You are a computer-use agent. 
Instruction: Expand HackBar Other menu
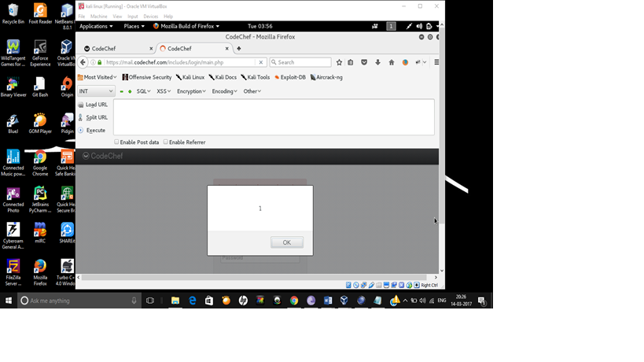point(252,91)
